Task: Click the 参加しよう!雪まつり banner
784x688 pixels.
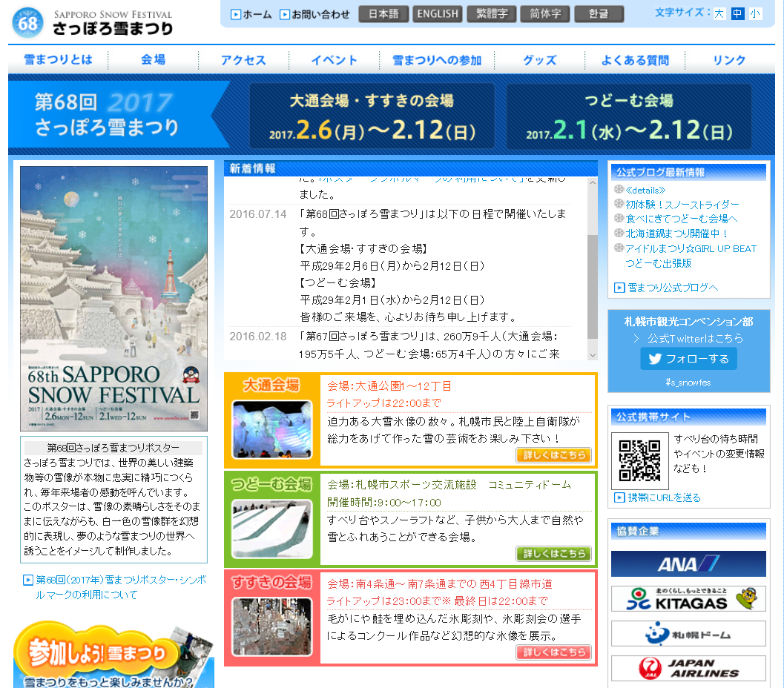Action: click(x=113, y=655)
